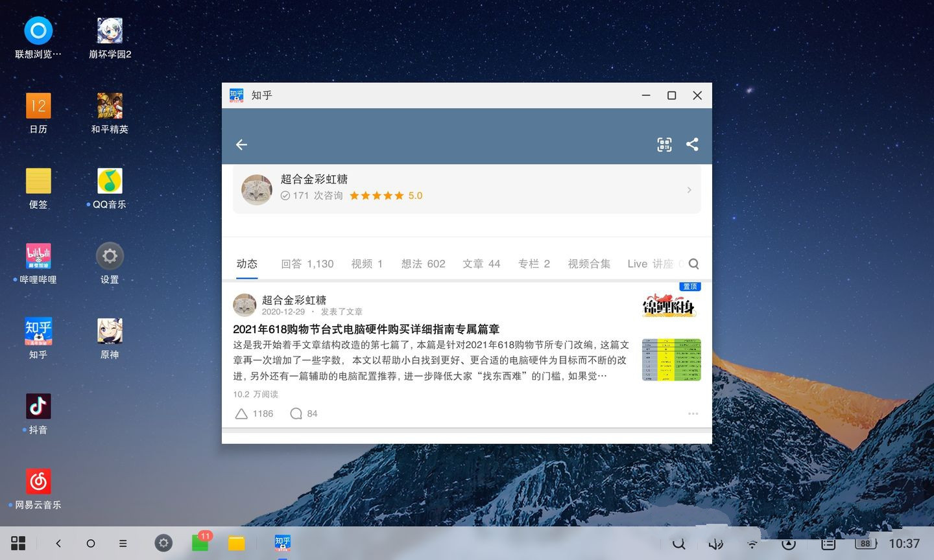Open the author name 超合金彩虹糖 in the feed post

[294, 300]
